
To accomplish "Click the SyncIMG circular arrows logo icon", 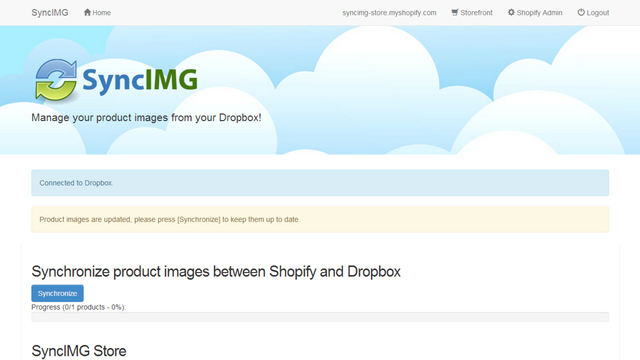I will point(56,80).
